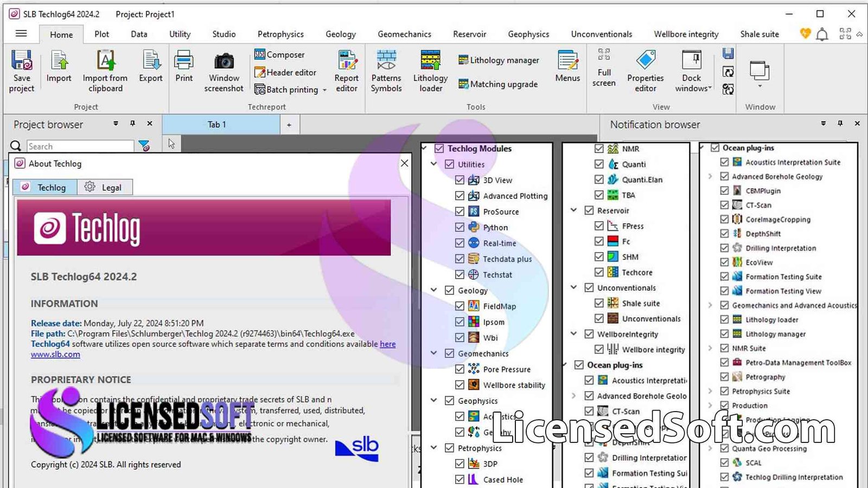Open the Report editor
The height and width of the screenshot is (488, 868).
coord(347,71)
